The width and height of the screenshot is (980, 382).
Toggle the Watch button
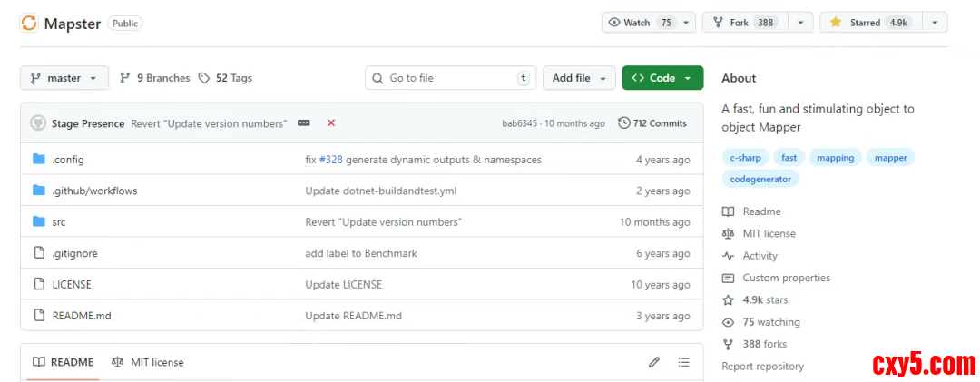(641, 23)
